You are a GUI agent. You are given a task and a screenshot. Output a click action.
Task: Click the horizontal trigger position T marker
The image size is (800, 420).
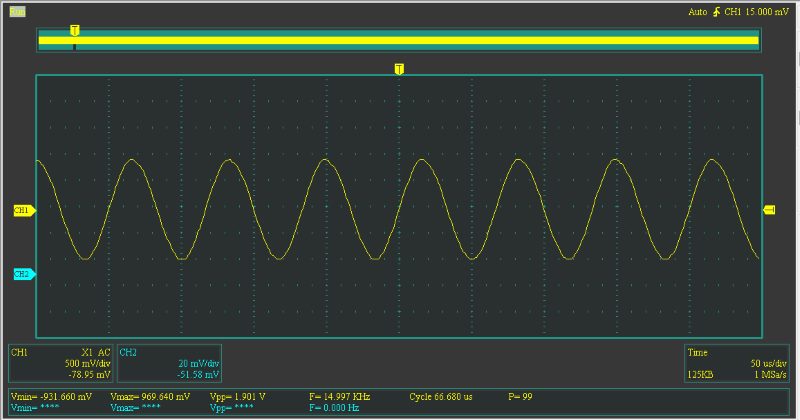coord(399,69)
